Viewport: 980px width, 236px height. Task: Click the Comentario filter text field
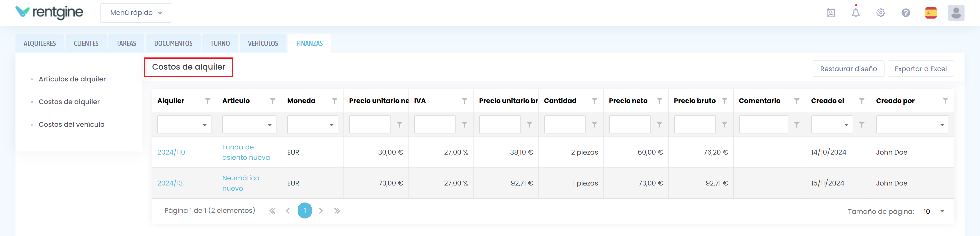pyautogui.click(x=763, y=125)
